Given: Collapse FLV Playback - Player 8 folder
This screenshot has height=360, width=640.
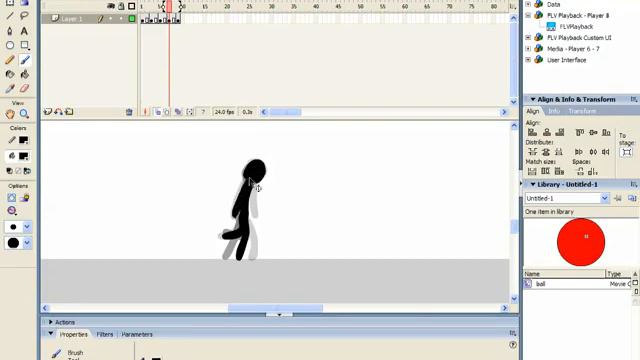Looking at the screenshot, I should [x=528, y=16].
